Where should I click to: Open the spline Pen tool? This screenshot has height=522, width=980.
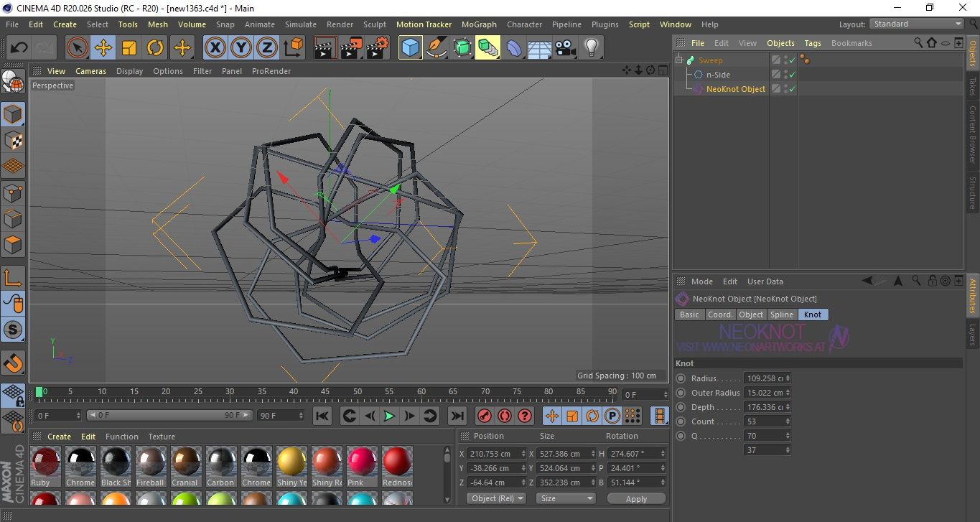437,48
